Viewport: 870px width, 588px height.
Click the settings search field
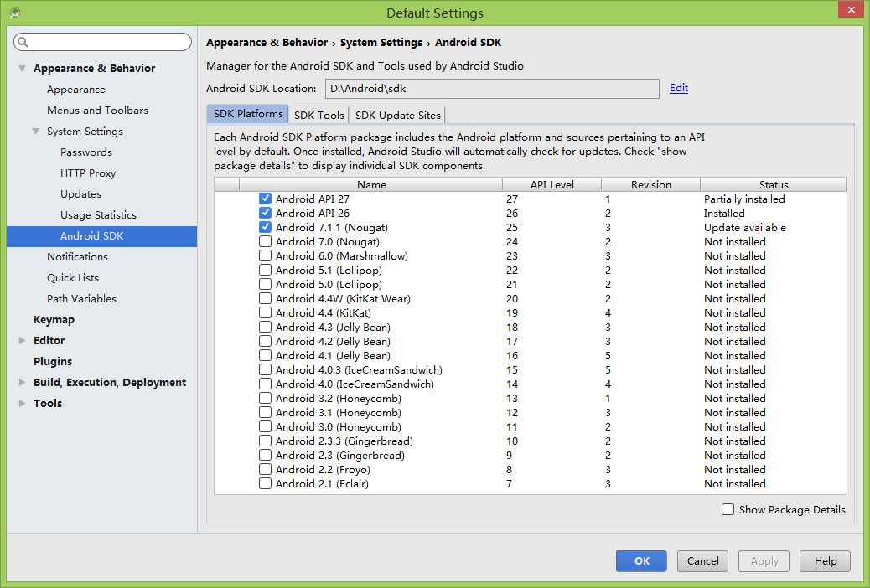(102, 42)
